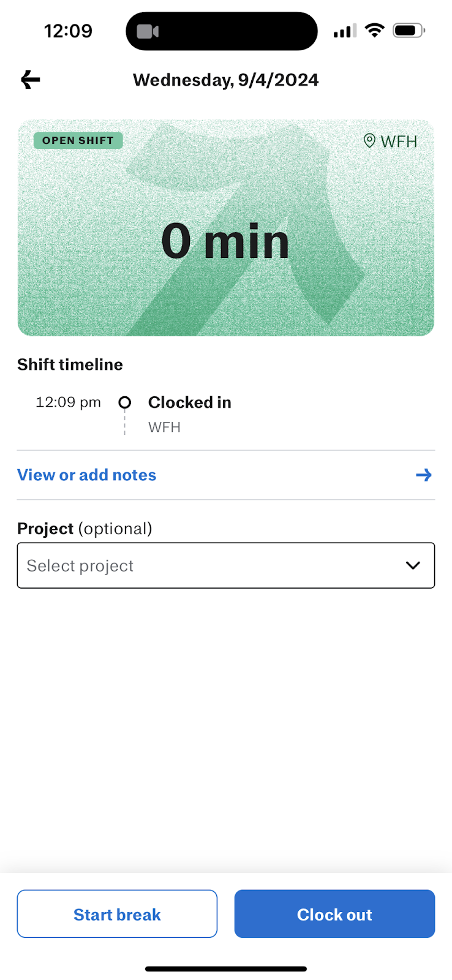Tap the Wednesday, 9/4/2024 date header

point(225,80)
